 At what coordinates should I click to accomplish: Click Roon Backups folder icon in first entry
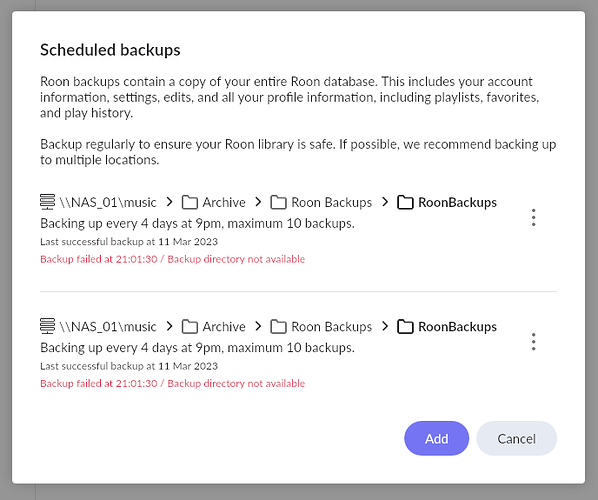[278, 203]
